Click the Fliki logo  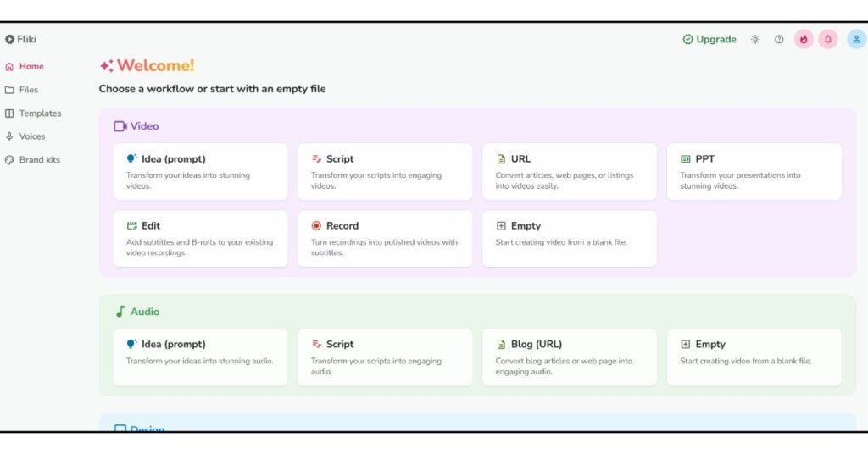click(21, 39)
